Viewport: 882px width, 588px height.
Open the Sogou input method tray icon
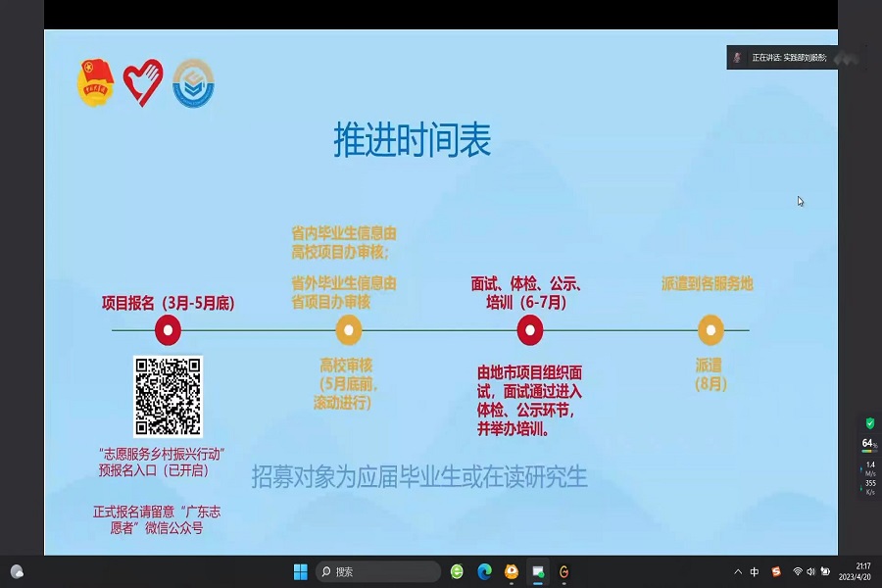776,571
